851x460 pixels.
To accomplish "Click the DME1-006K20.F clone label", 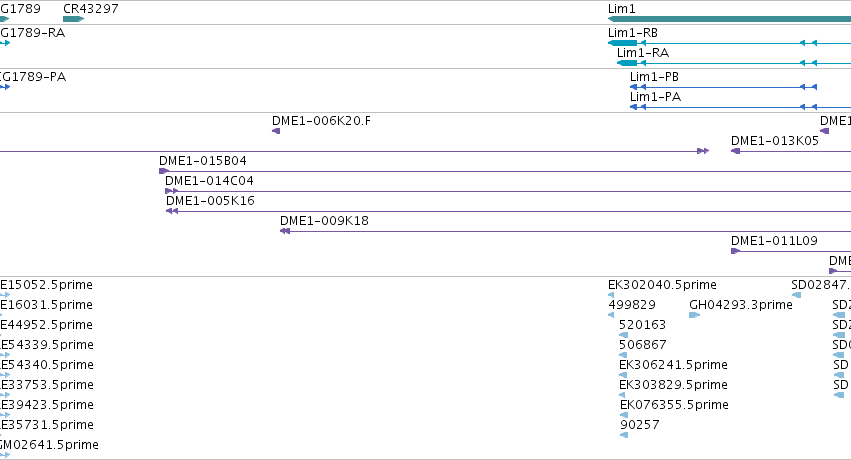I will point(321,120).
